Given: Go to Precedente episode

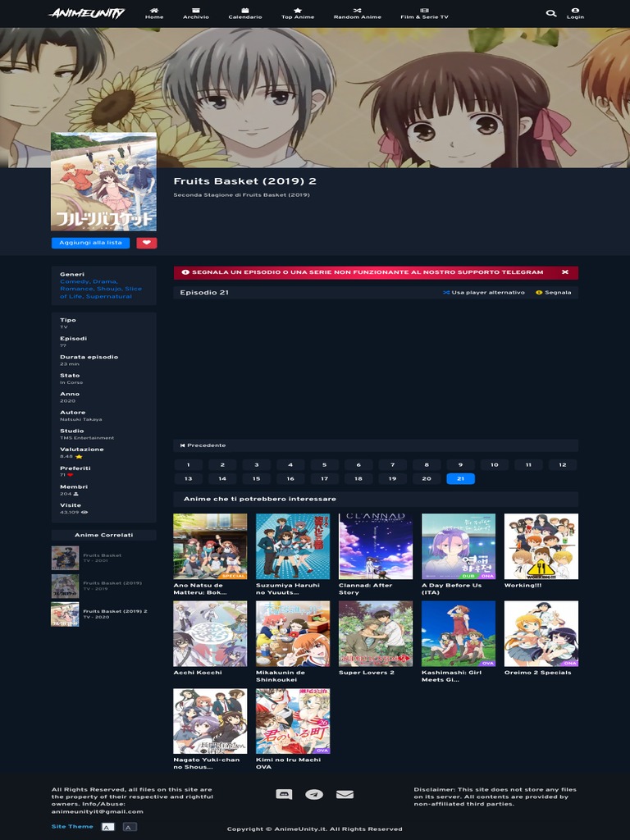Looking at the screenshot, I should point(203,445).
